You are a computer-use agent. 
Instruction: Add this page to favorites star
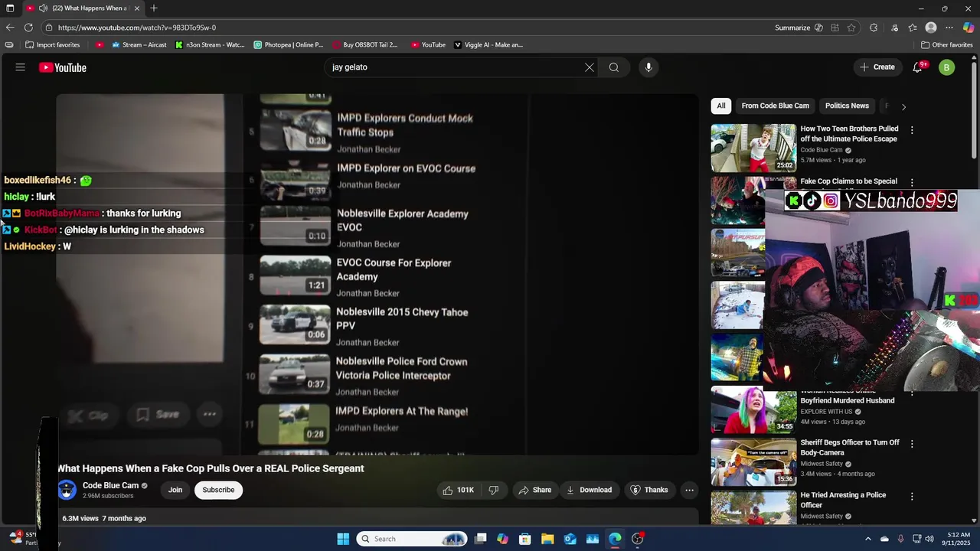tap(851, 28)
